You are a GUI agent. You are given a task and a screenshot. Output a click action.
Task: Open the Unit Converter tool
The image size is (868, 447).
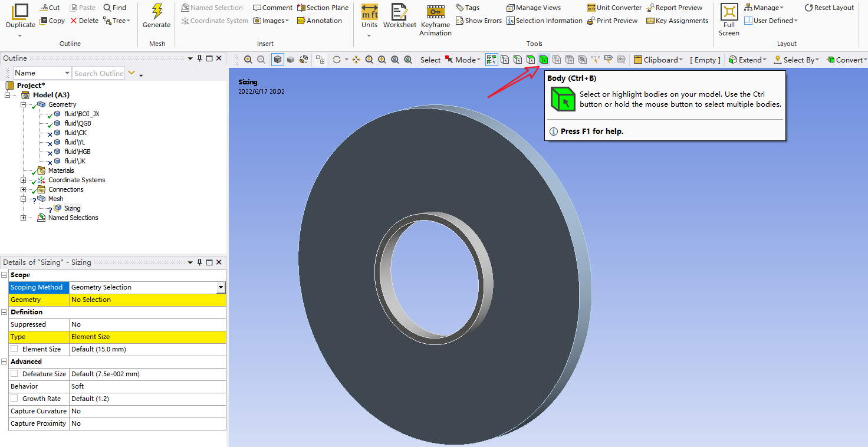tap(614, 8)
